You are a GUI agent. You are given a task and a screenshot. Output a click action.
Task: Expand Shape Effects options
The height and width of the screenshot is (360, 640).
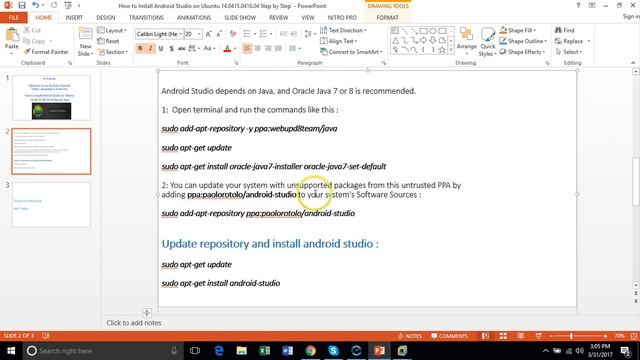(522, 52)
